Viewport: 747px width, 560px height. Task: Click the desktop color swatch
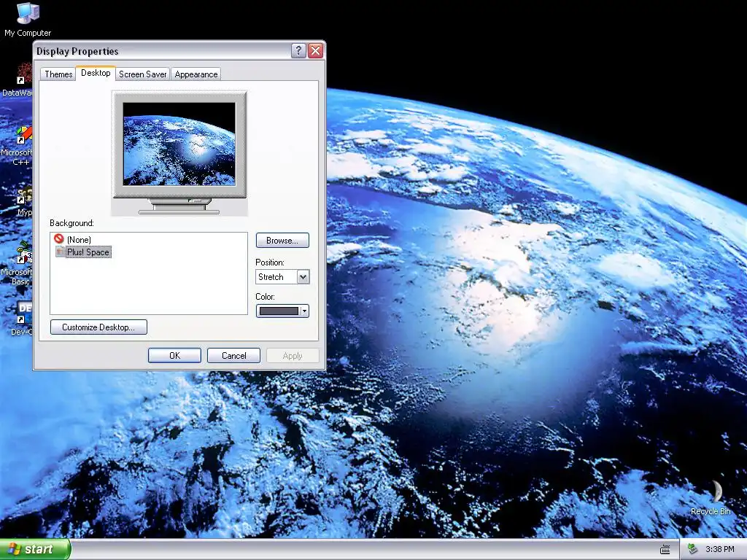[279, 311]
